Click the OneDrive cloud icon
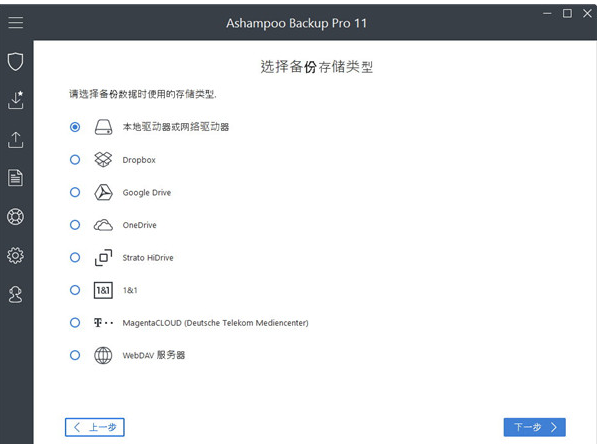Image resolution: width=609 pixels, height=444 pixels. (x=103, y=225)
